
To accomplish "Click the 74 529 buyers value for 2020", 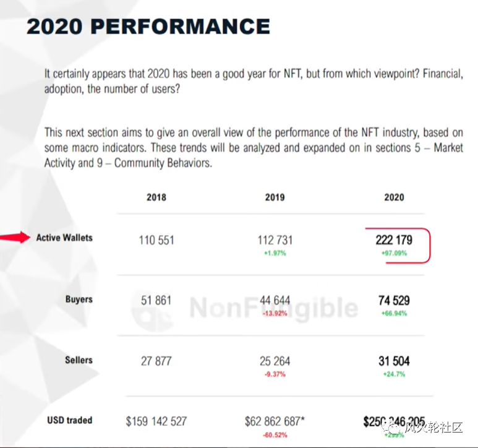I will 393,301.
